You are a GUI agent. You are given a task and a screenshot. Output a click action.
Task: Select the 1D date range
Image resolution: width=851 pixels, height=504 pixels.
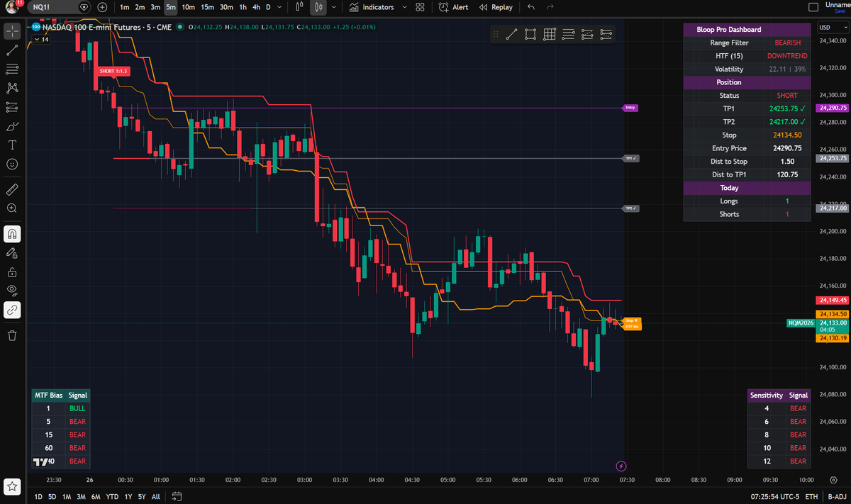click(38, 496)
